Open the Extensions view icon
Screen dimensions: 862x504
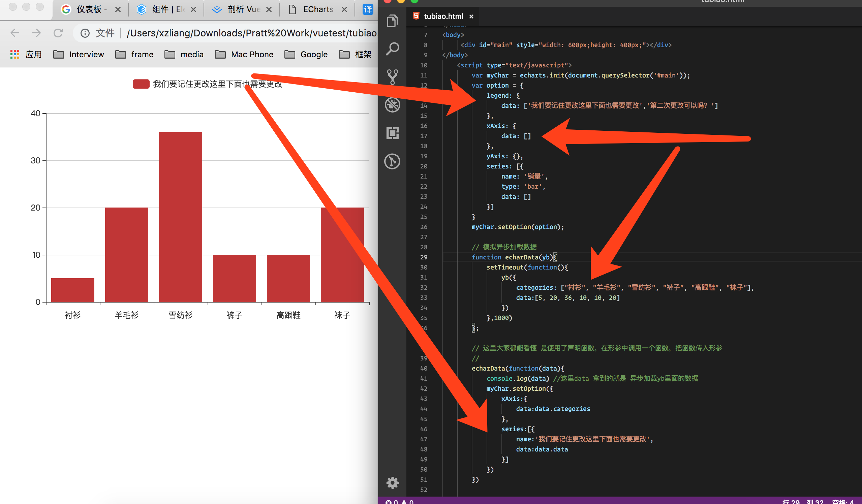(392, 133)
